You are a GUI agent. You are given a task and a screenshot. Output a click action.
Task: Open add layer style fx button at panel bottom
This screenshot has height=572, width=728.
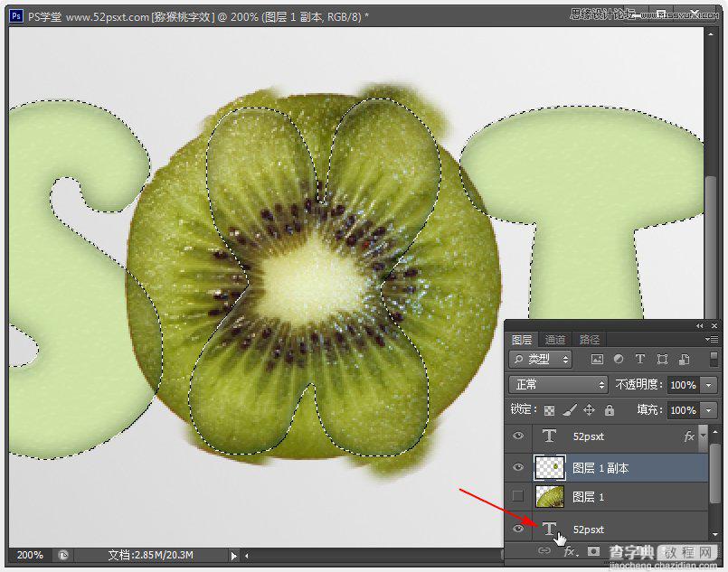(x=570, y=551)
